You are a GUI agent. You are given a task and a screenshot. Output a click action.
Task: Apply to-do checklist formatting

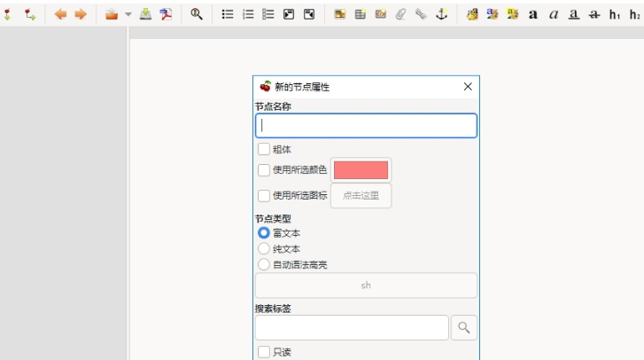click(268, 14)
